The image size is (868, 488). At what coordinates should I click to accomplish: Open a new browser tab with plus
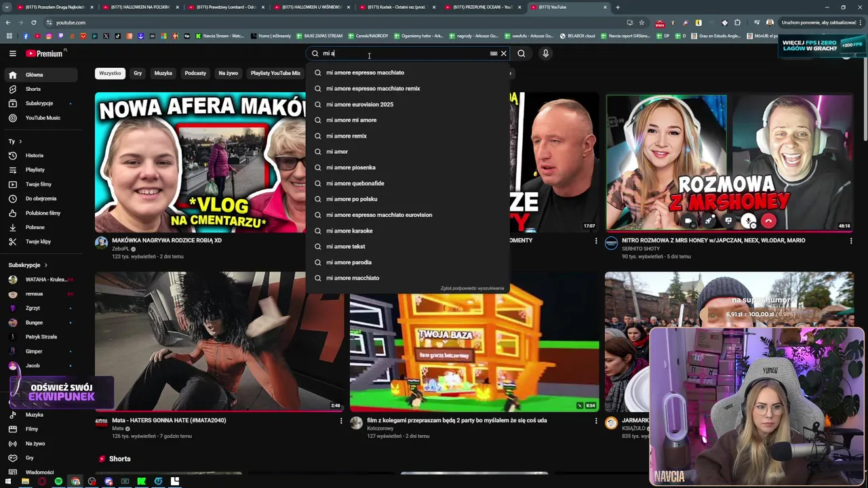point(618,7)
